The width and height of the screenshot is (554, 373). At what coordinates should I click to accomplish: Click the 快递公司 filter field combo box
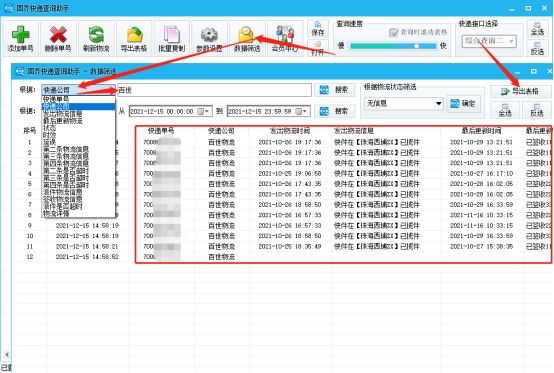tap(78, 90)
